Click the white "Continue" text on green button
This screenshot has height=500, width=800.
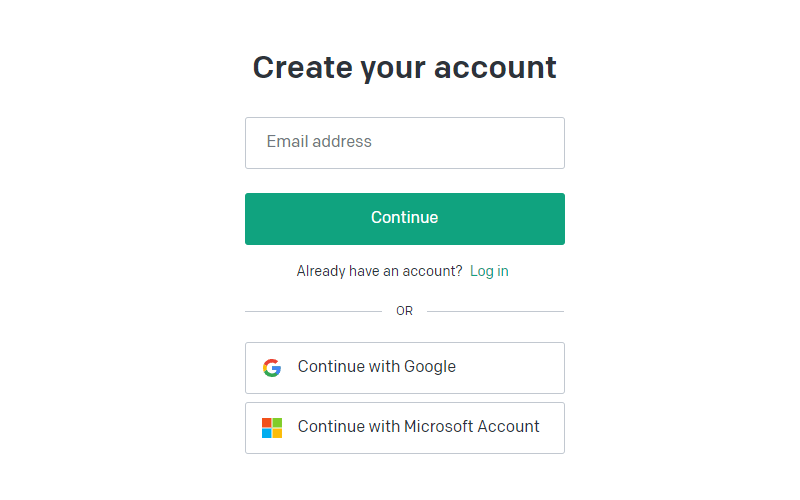pos(405,217)
